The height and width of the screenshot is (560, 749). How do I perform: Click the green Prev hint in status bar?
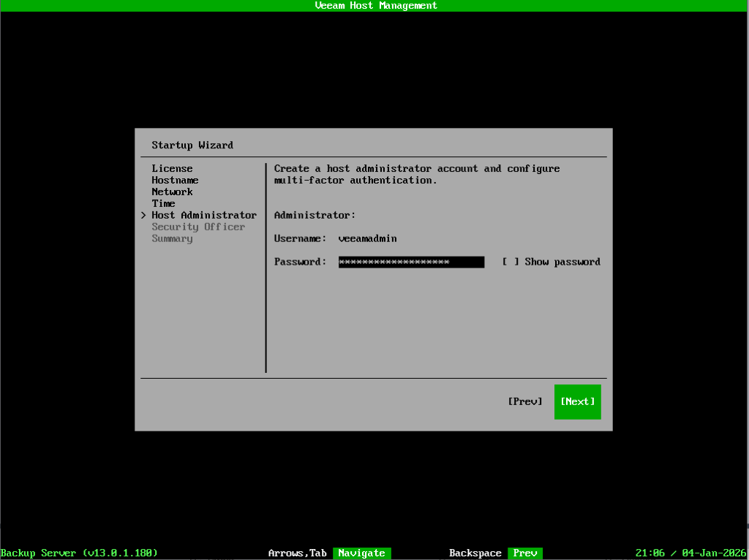[524, 553]
